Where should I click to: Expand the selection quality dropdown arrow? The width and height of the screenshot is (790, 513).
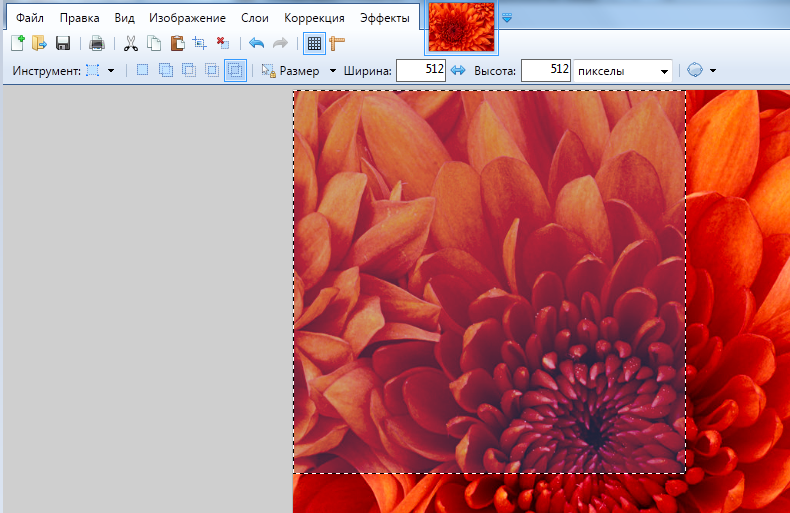[713, 71]
